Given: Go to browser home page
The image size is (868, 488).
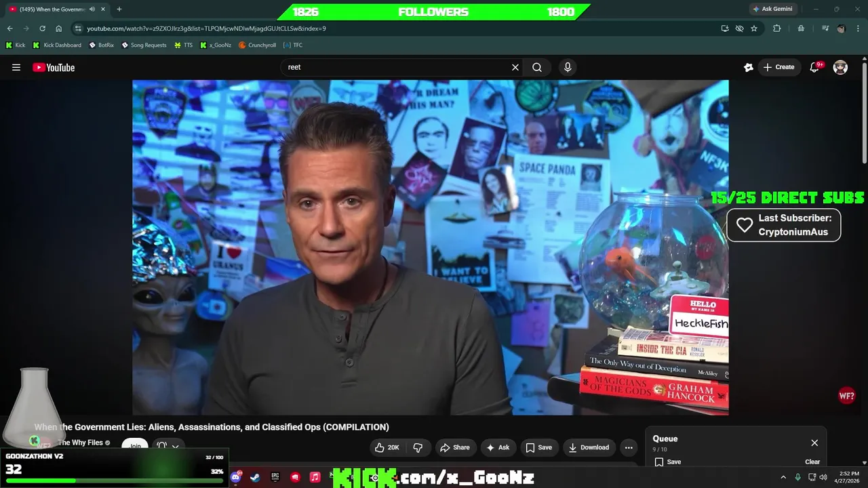Looking at the screenshot, I should point(59,28).
